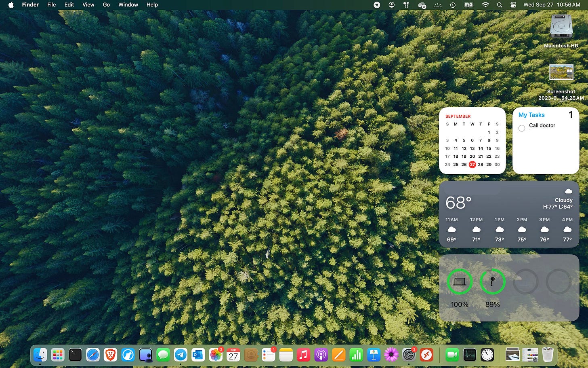Open the Calendar app icon in the Dock

coord(233,355)
